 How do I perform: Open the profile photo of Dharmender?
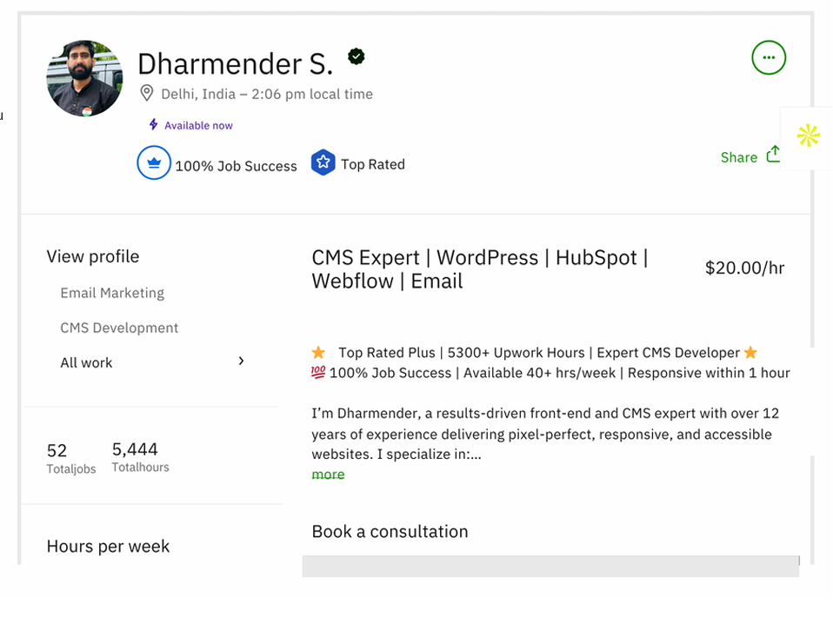tap(84, 78)
